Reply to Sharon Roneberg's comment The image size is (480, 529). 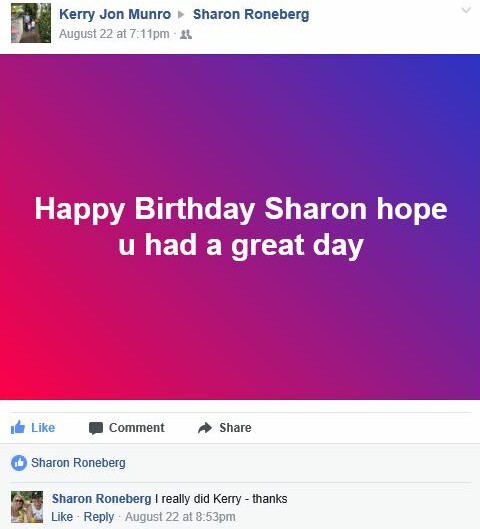coord(99,517)
